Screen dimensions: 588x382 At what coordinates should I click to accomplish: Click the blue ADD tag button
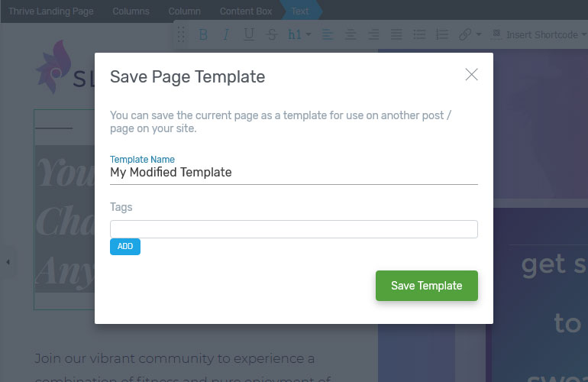(125, 247)
